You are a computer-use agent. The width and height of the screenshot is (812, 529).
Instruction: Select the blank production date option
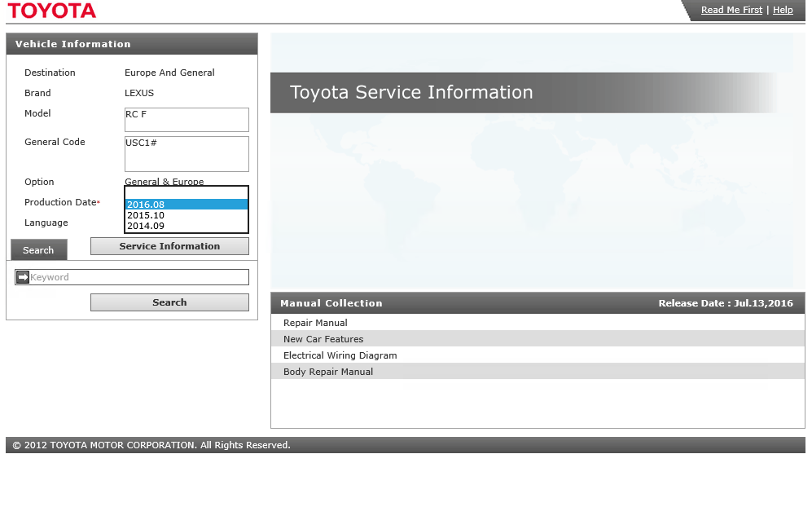[x=187, y=193]
